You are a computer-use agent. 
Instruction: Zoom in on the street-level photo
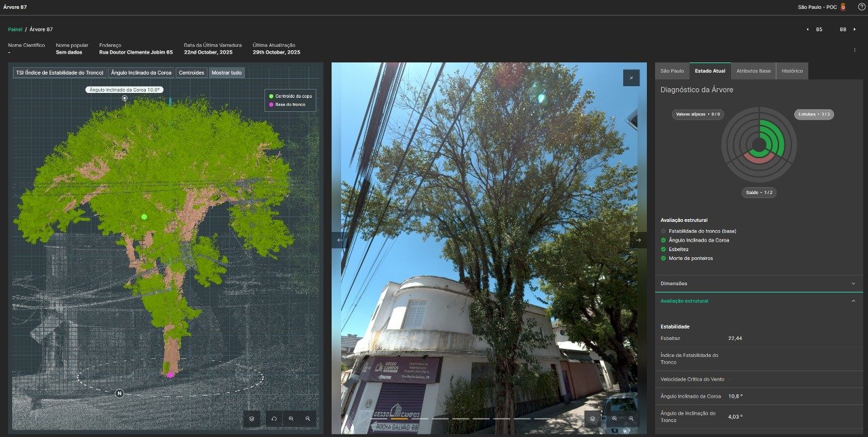pos(615,419)
